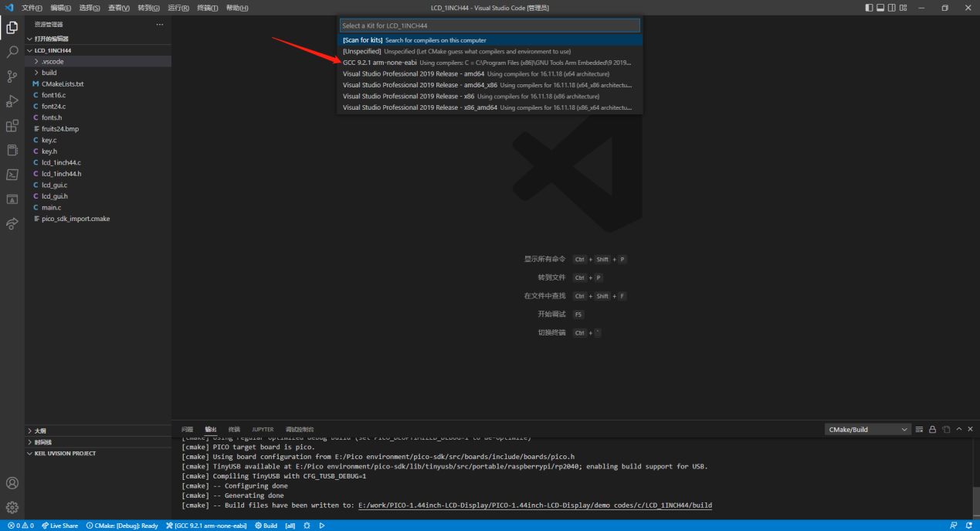Viewport: 980px width, 531px height.
Task: Click Live Share in status bar
Action: [x=59, y=526]
